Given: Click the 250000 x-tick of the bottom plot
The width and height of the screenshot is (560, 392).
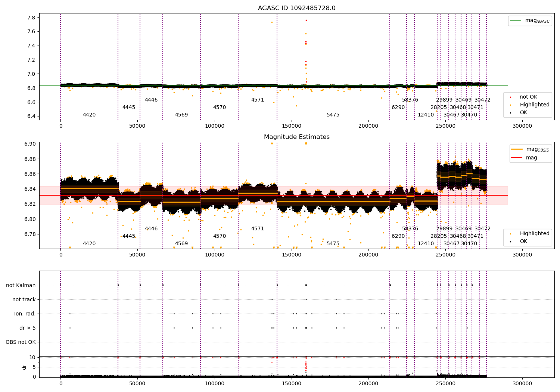Looking at the screenshot, I should click(x=445, y=383).
